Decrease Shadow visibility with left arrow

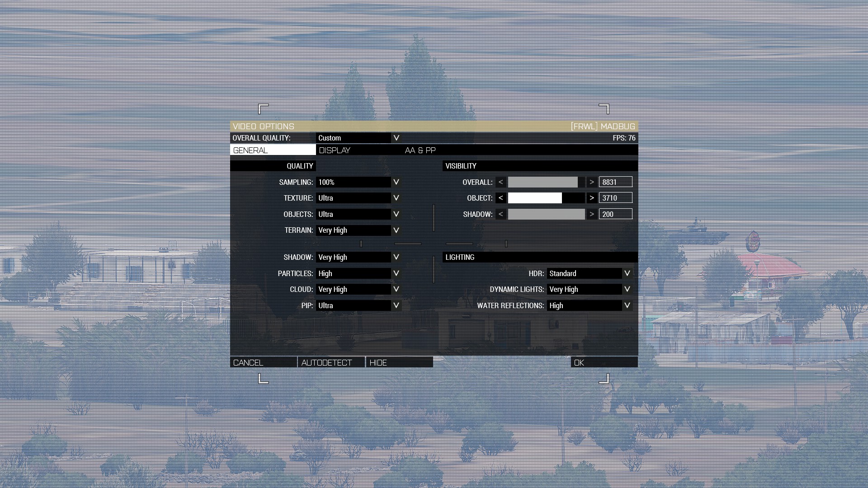(500, 214)
